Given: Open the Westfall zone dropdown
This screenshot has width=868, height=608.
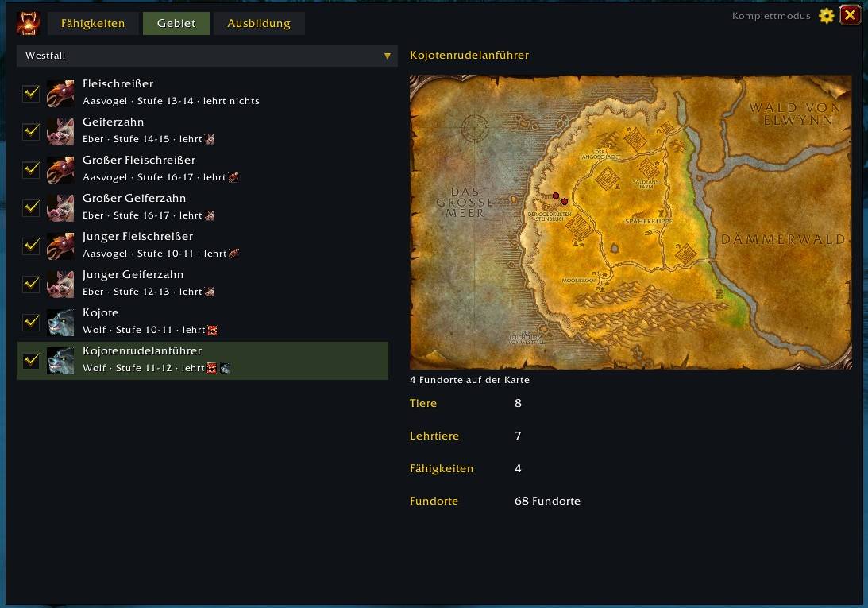Looking at the screenshot, I should [207, 56].
